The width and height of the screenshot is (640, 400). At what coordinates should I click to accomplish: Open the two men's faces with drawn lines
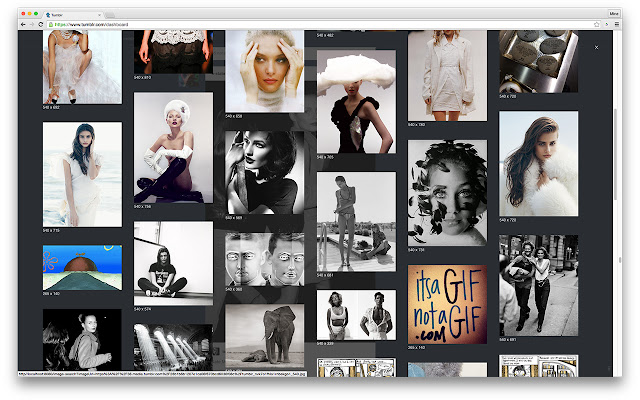pos(264,260)
